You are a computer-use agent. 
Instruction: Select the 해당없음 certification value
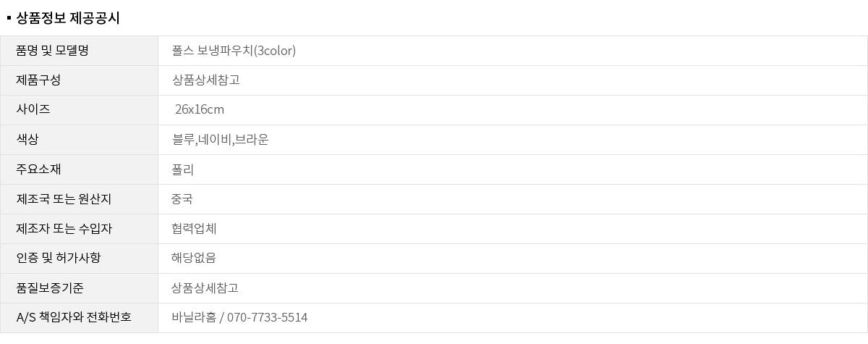pos(194,259)
